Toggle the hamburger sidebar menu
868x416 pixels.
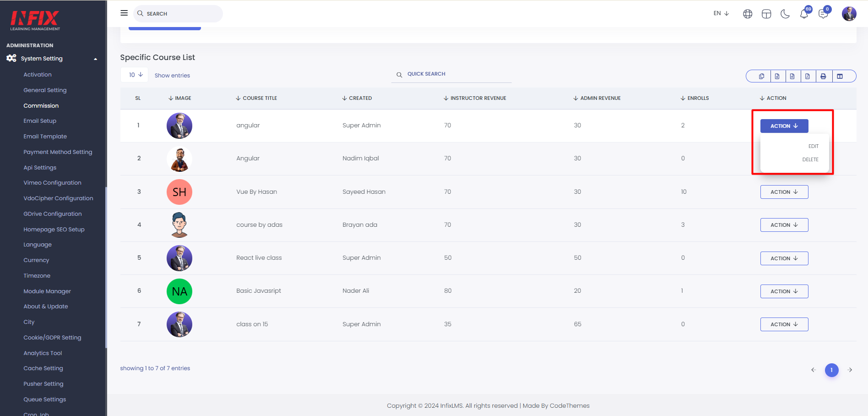[124, 13]
